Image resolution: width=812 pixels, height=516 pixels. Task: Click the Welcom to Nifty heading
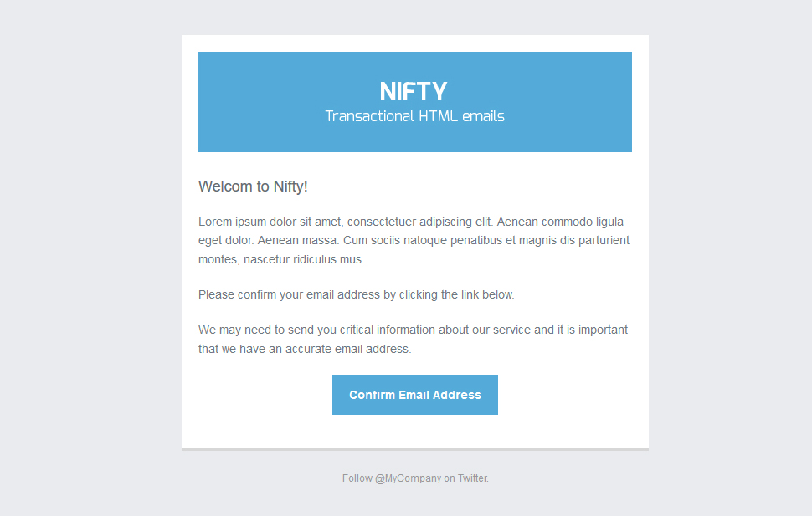(x=253, y=186)
